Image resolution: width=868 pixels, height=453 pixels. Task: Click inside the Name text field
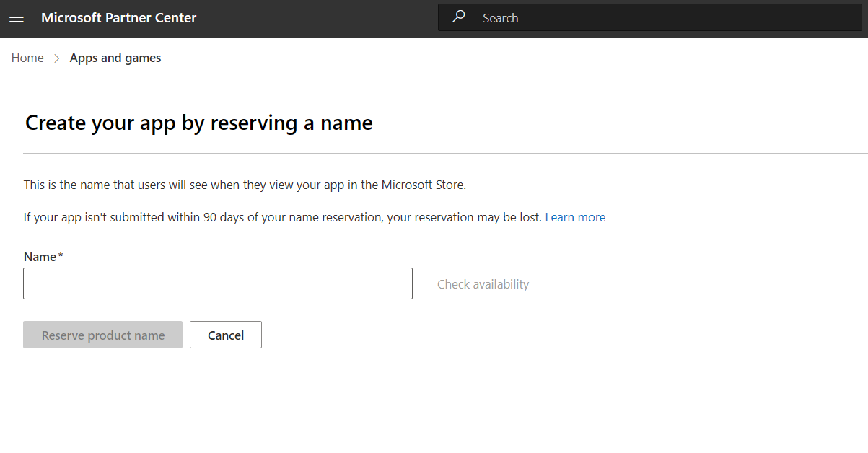click(217, 283)
